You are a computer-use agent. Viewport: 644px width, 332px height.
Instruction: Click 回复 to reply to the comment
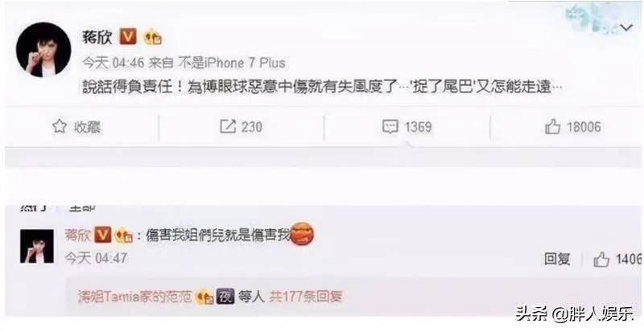[557, 259]
